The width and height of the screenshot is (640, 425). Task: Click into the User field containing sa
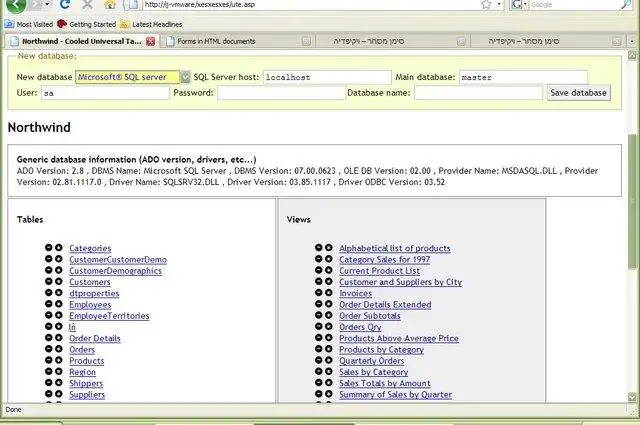(x=105, y=93)
